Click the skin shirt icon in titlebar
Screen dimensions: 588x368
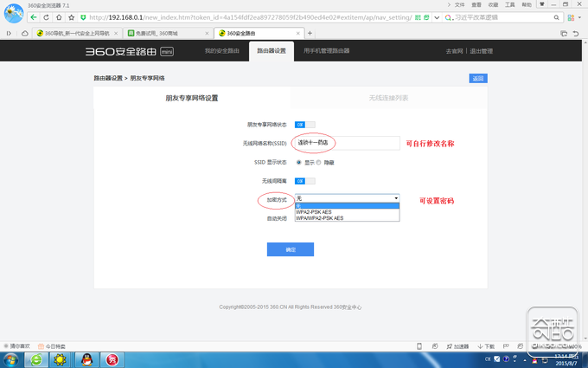[x=541, y=4]
